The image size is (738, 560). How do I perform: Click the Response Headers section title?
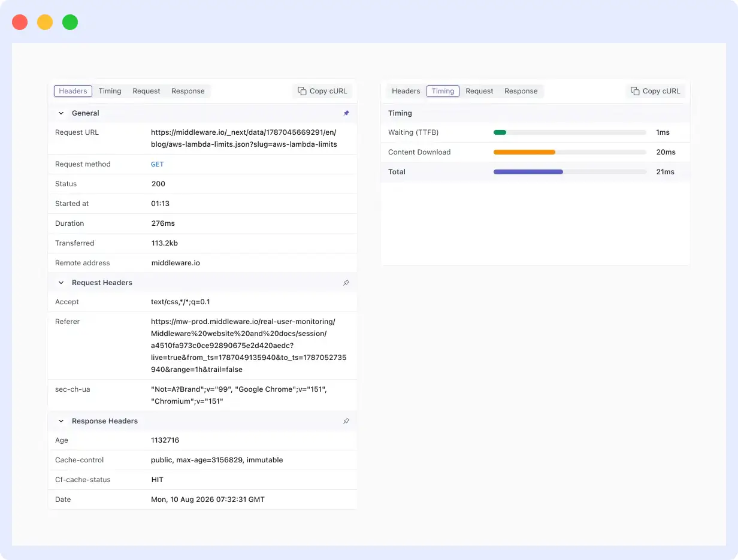point(105,421)
